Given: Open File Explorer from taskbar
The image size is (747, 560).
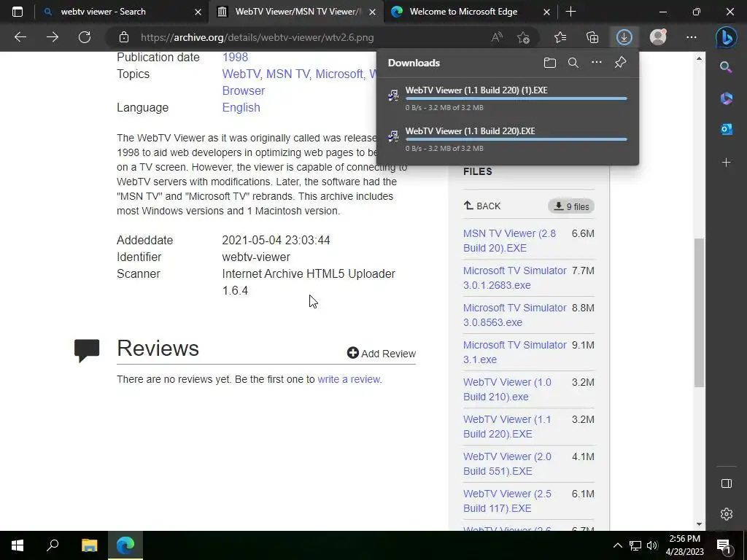Looking at the screenshot, I should 89,545.
